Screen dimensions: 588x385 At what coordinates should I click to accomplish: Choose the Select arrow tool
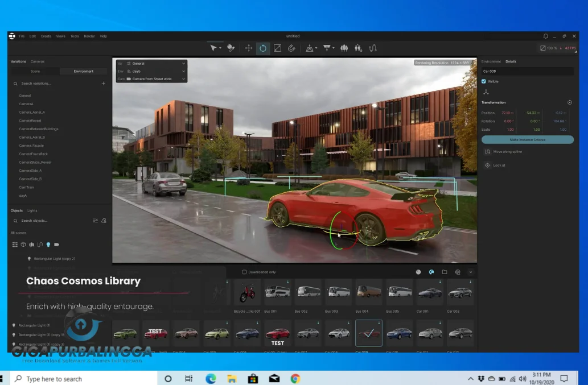[x=213, y=48]
